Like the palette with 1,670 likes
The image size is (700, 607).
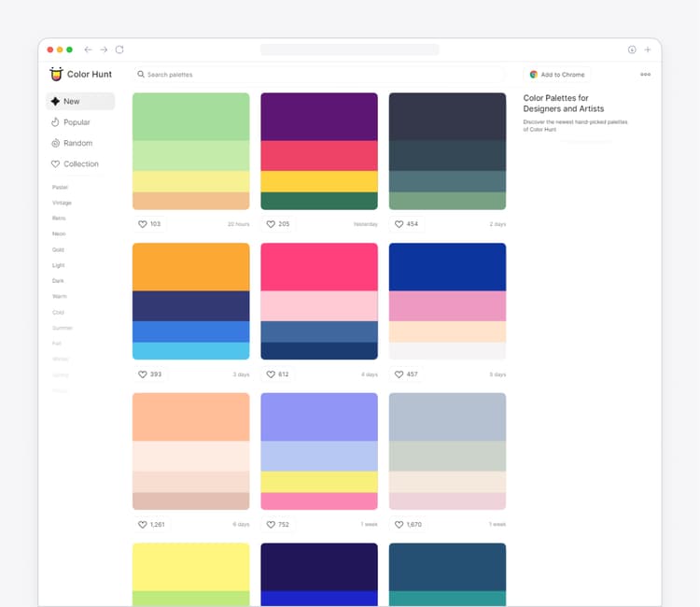point(399,525)
